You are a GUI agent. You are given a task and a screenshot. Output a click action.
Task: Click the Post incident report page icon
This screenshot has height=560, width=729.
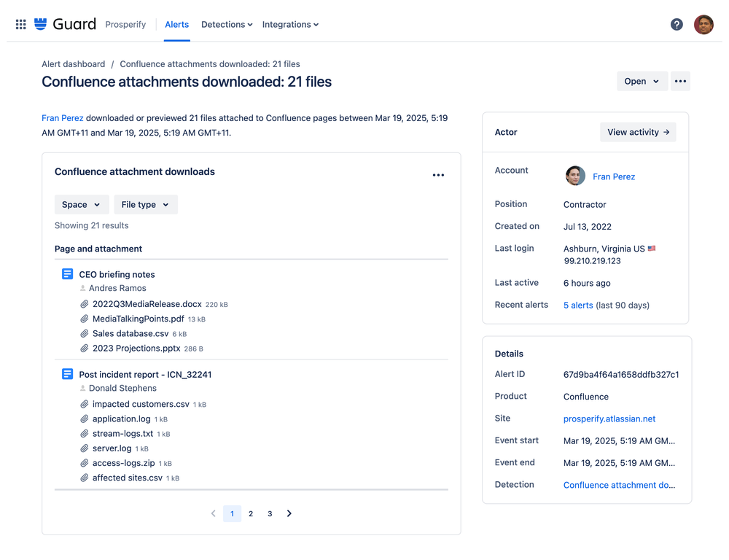pos(67,374)
